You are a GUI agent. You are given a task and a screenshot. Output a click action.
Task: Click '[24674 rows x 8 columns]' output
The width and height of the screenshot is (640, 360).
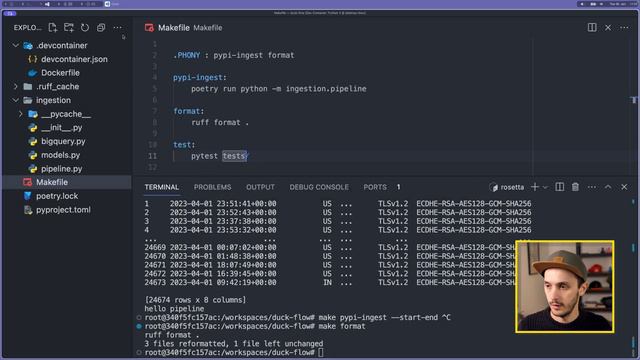(x=195, y=300)
